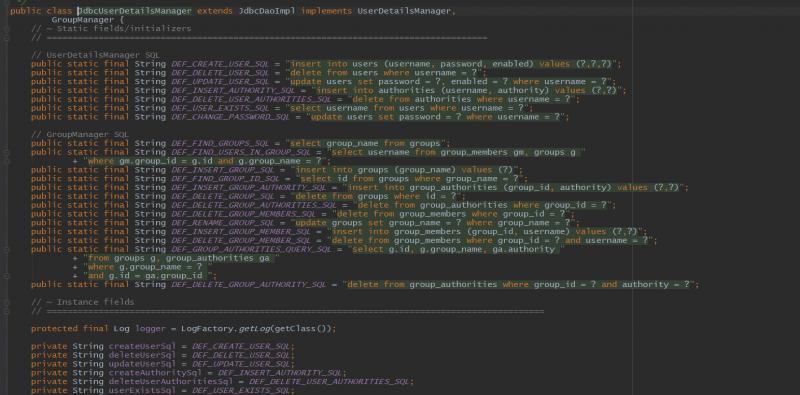
Task: Click the deleteUserAuthoritiesSql field name
Action: (171, 382)
